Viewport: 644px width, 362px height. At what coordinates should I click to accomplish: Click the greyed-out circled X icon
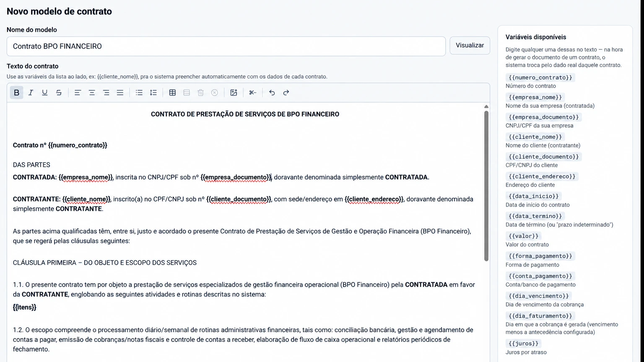coord(215,93)
